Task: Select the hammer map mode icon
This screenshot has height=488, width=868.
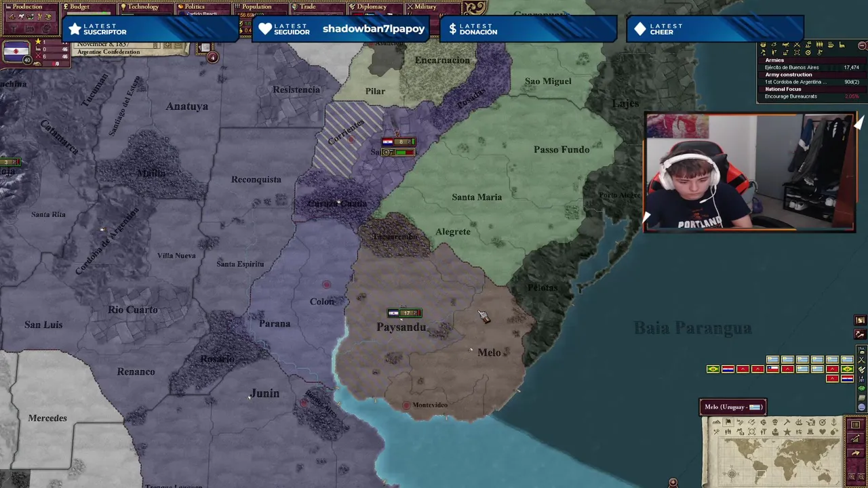Action: pyautogui.click(x=787, y=422)
